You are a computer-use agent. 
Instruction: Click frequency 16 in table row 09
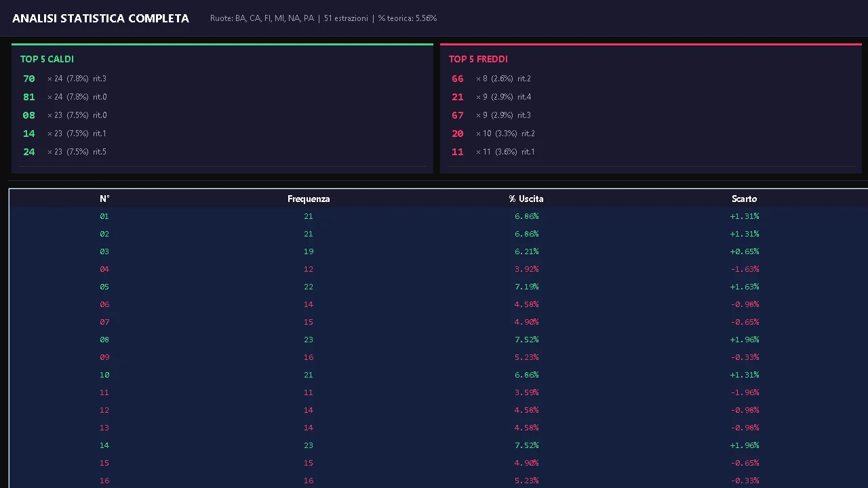click(309, 357)
